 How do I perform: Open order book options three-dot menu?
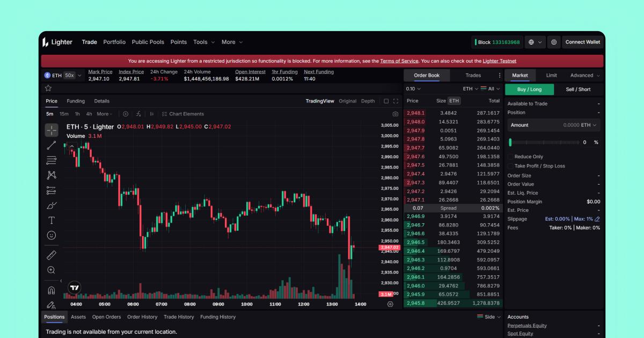click(x=500, y=75)
